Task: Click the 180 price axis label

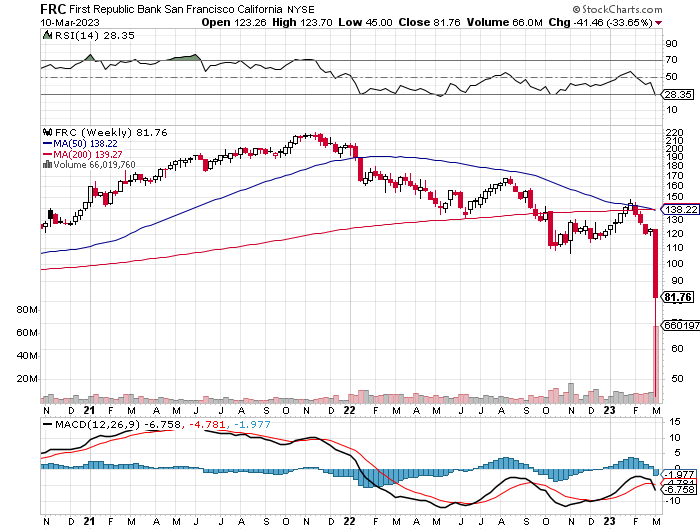Action: [x=674, y=166]
